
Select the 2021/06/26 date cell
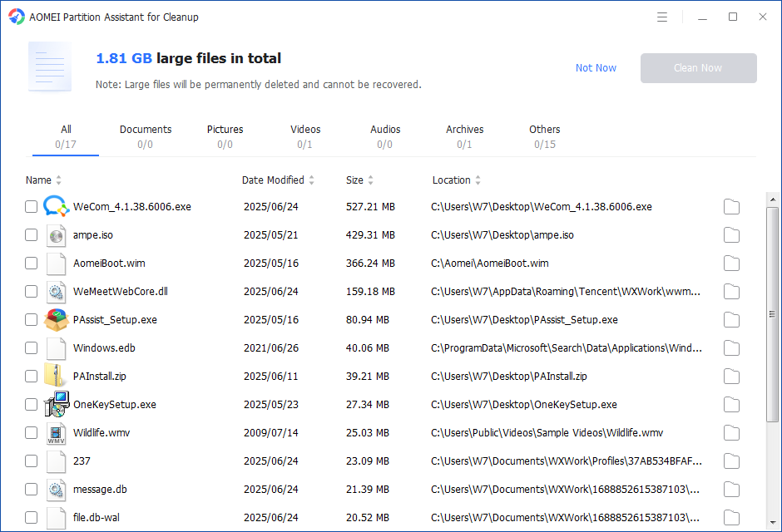pyautogui.click(x=271, y=347)
